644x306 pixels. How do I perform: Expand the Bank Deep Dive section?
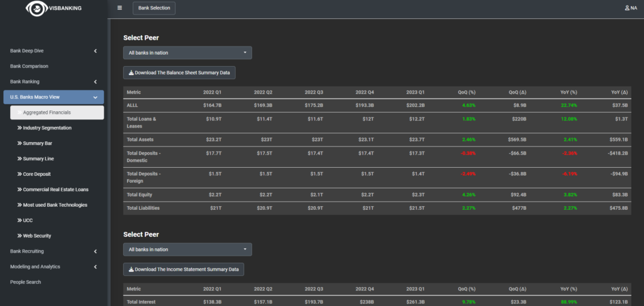click(x=95, y=51)
